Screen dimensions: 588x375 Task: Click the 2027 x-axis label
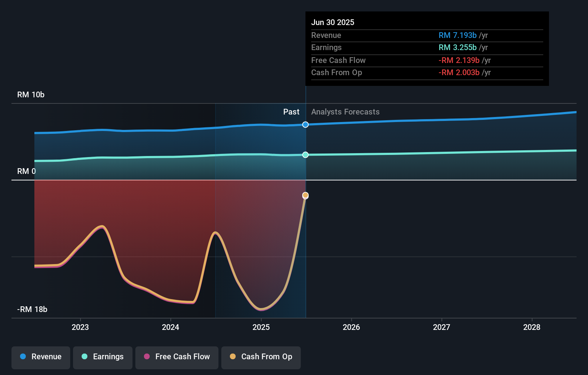coord(442,327)
